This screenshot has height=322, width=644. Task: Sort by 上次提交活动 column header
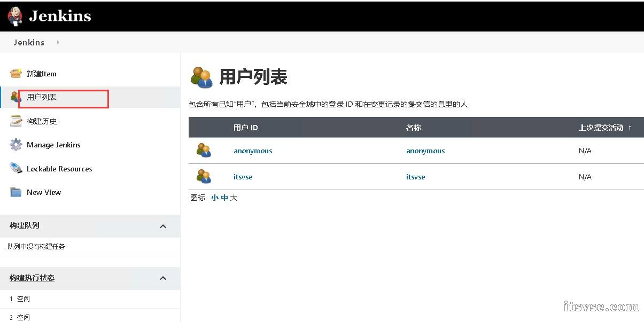[x=605, y=128]
